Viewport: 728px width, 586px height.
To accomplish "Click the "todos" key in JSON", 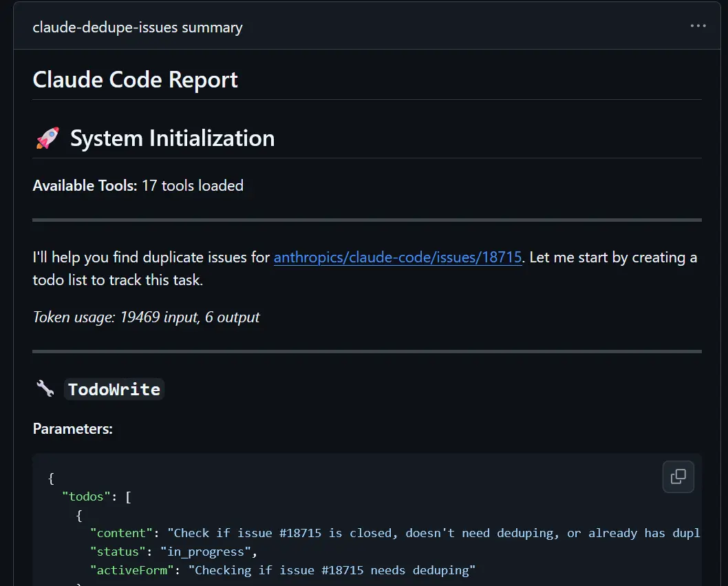I will 87,496.
